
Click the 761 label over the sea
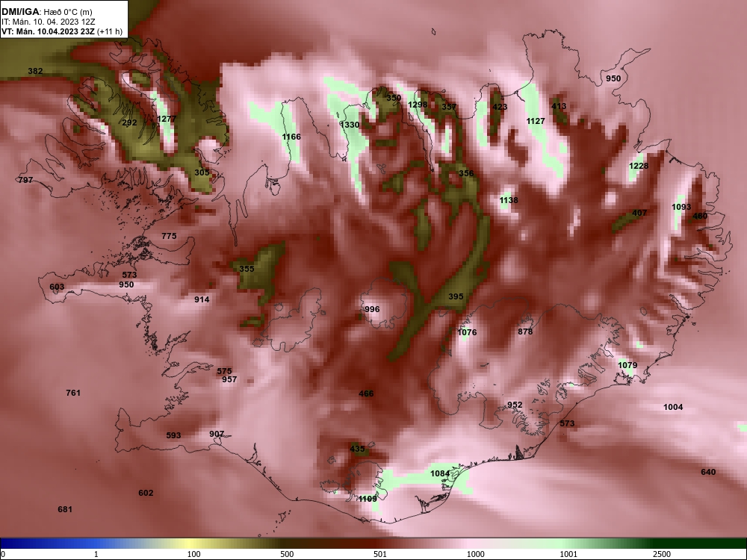pyautogui.click(x=73, y=393)
